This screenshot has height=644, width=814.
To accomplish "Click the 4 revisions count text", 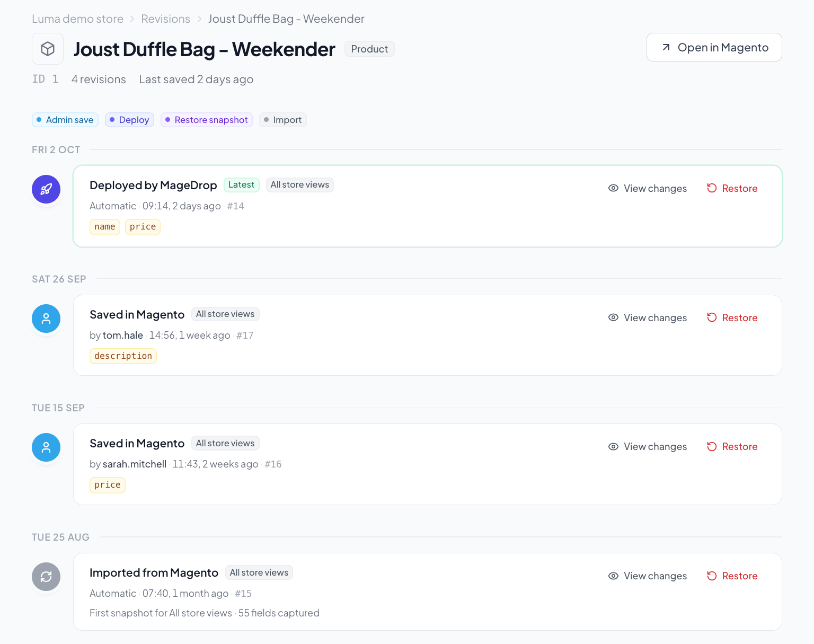I will coord(99,80).
